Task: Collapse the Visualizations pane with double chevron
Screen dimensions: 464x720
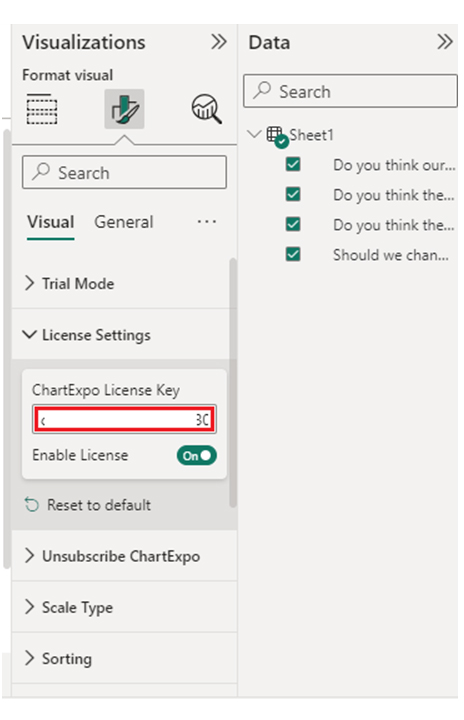Action: (x=219, y=42)
